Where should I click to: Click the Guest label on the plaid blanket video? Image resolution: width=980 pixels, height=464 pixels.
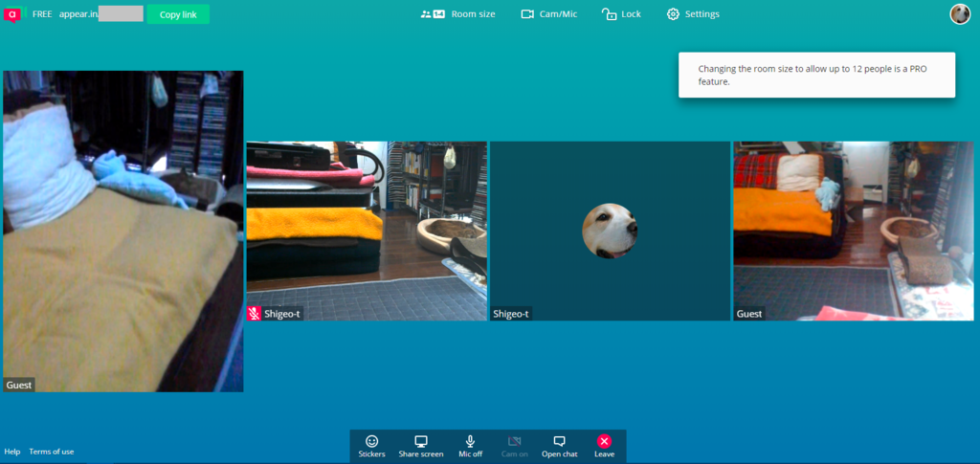748,314
